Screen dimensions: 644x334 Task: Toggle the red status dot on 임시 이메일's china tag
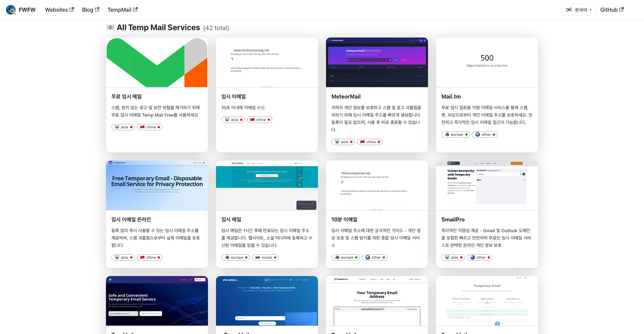[269, 120]
